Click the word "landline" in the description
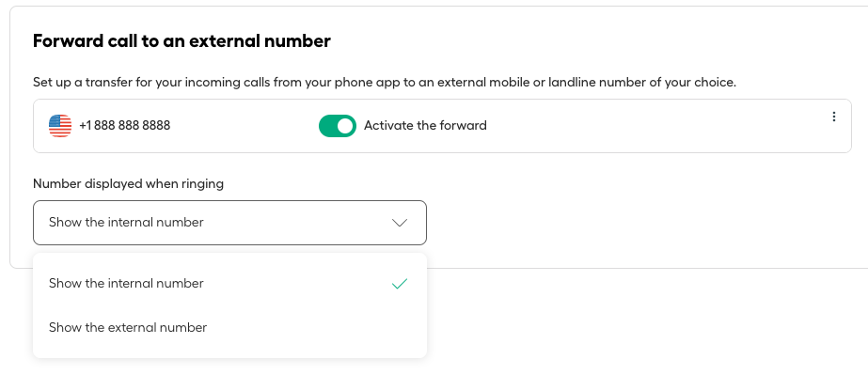Screen dimensions: 868x375 tap(570, 83)
